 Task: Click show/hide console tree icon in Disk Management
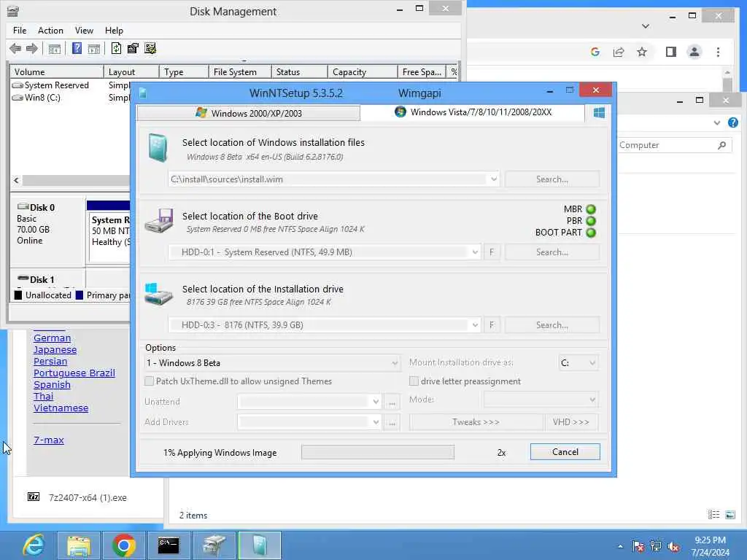pyautogui.click(x=55, y=49)
